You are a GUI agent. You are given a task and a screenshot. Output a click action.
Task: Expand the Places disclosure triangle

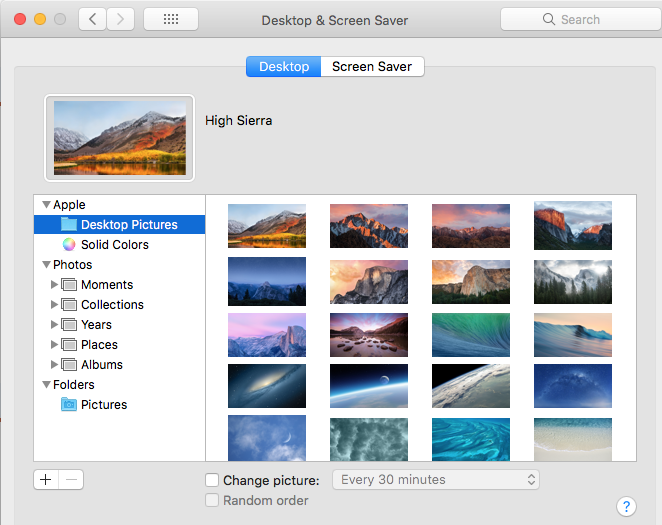pos(54,344)
